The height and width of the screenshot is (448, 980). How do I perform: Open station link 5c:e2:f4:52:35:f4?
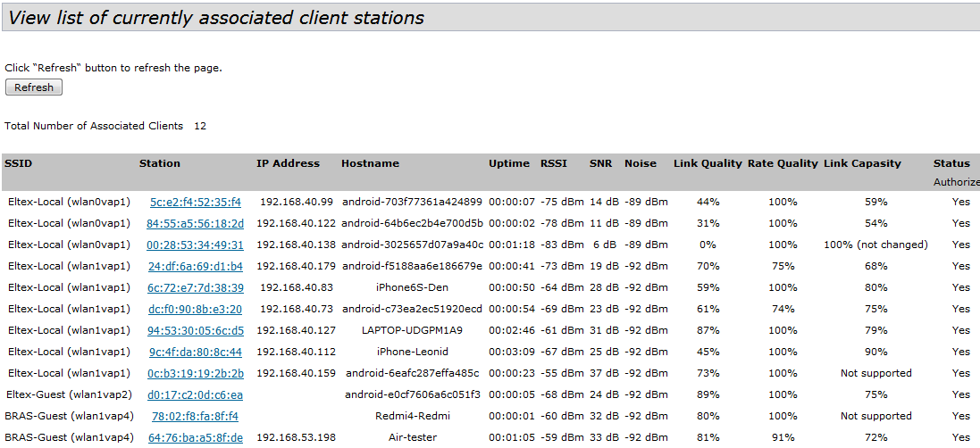tap(195, 202)
